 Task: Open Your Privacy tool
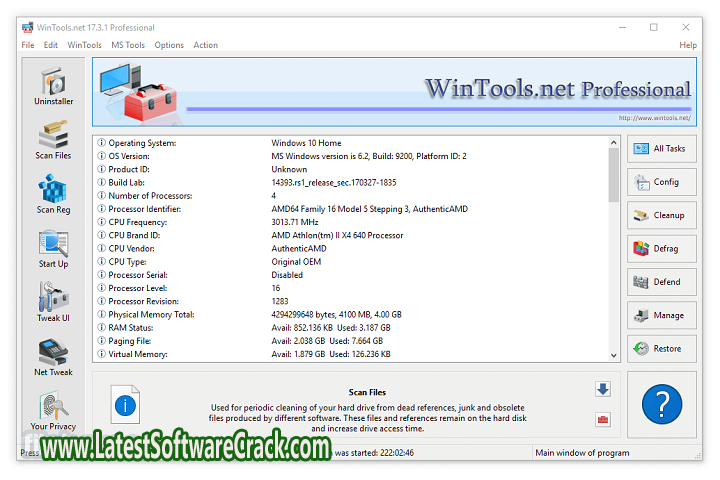pos(53,410)
